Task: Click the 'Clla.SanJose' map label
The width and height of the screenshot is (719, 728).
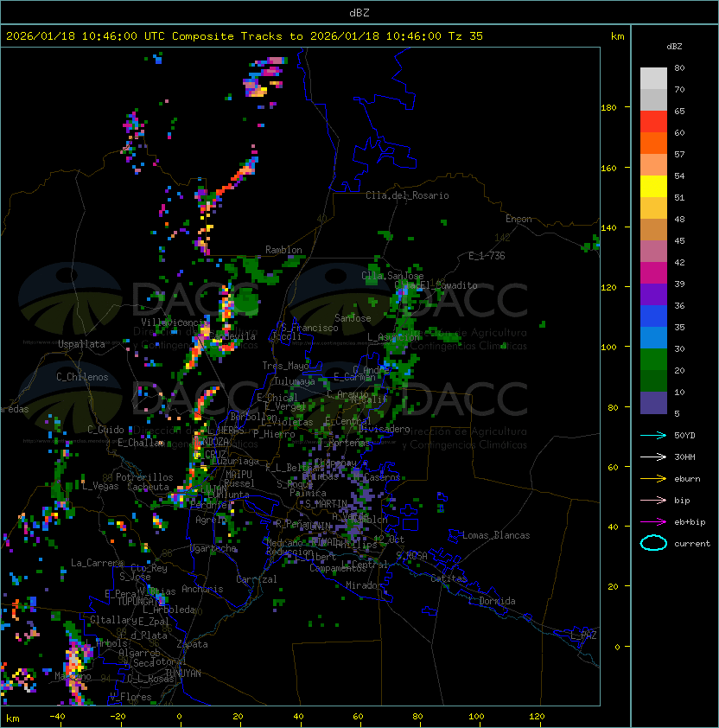Action: pyautogui.click(x=392, y=275)
